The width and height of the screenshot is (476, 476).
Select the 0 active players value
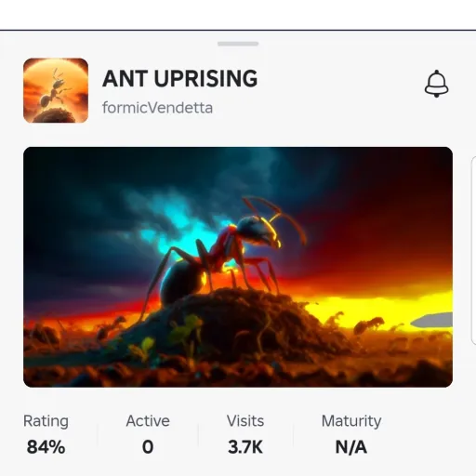click(x=148, y=447)
